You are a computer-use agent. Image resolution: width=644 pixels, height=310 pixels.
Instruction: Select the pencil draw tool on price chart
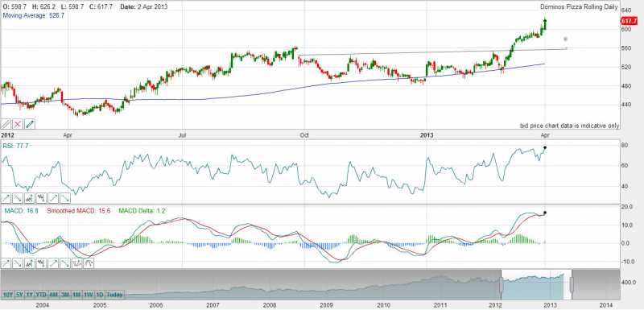pyautogui.click(x=30, y=124)
